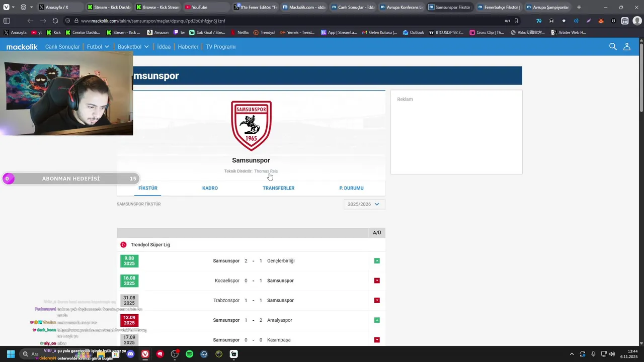644x362 pixels.
Task: Click Trendyol Süper Lig league link
Action: [x=150, y=245]
